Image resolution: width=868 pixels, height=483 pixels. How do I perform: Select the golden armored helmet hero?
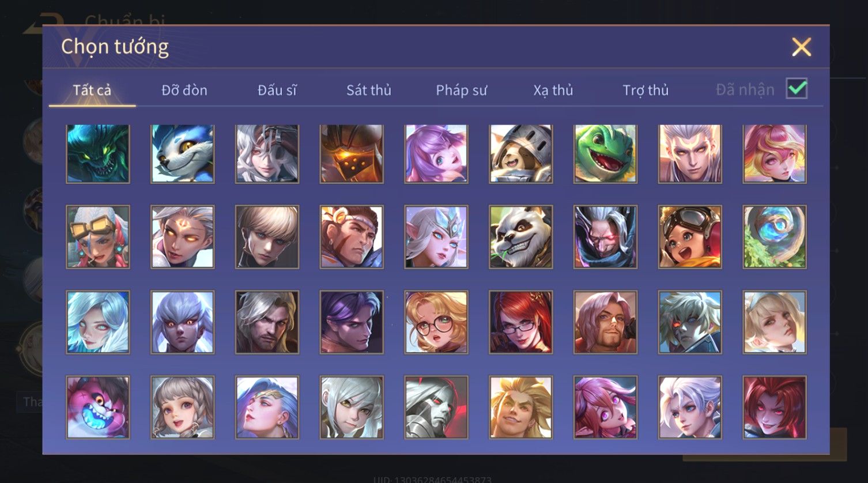point(352,154)
